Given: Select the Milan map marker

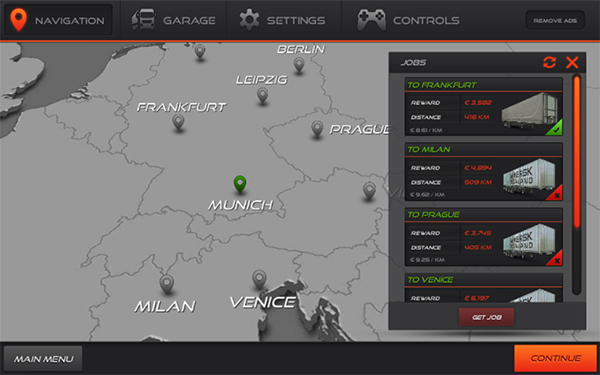Looking at the screenshot, I should (166, 284).
